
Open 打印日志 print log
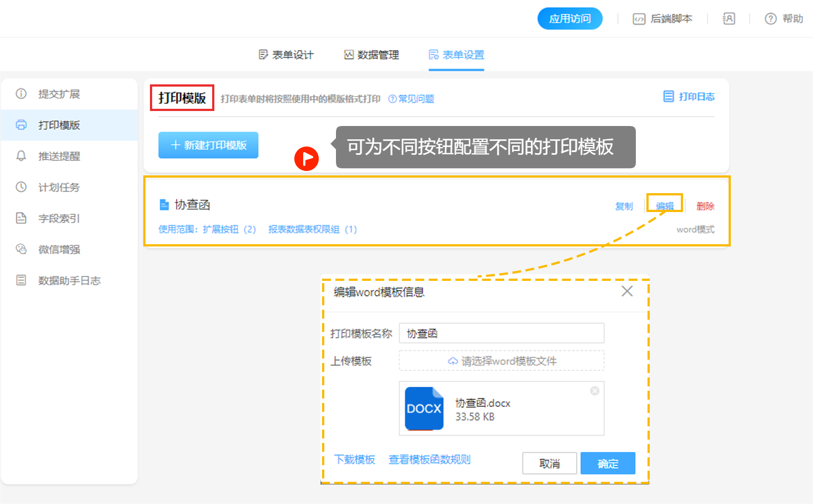point(689,97)
